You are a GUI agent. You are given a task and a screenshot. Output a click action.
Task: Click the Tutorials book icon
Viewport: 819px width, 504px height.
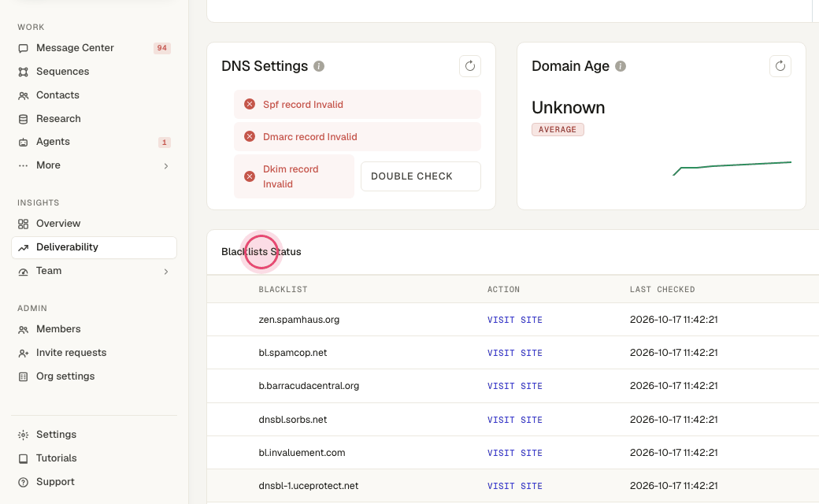23,458
